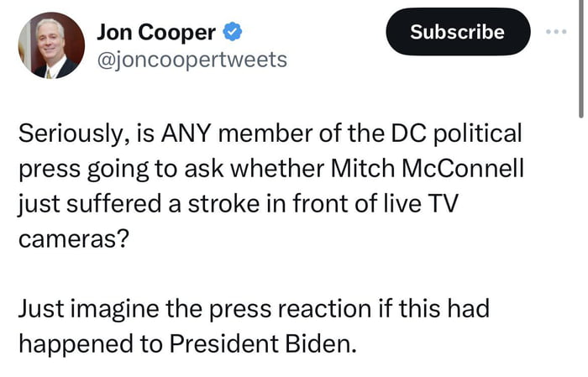The height and width of the screenshot is (377, 588).
Task: Click Jon Cooper's profile photo
Action: click(51, 45)
